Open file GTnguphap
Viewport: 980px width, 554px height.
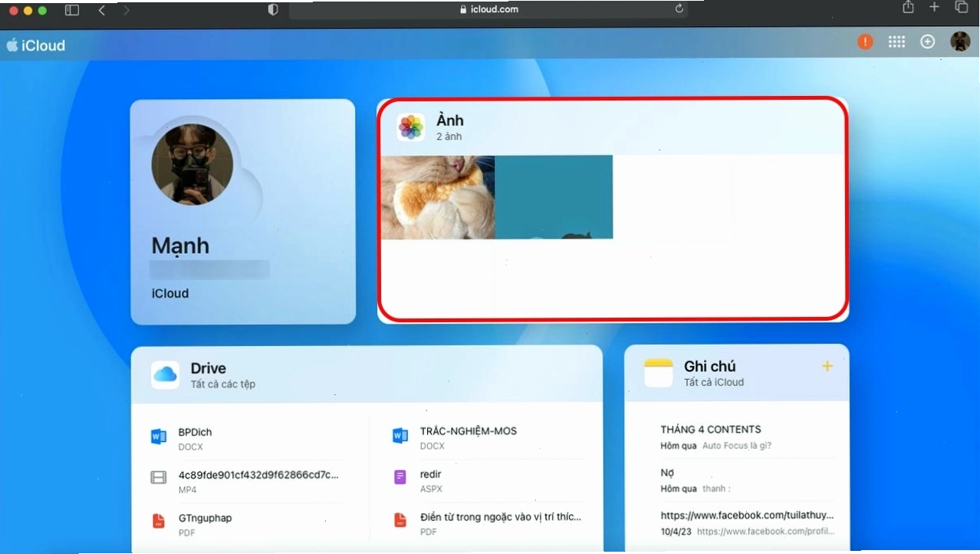205,518
